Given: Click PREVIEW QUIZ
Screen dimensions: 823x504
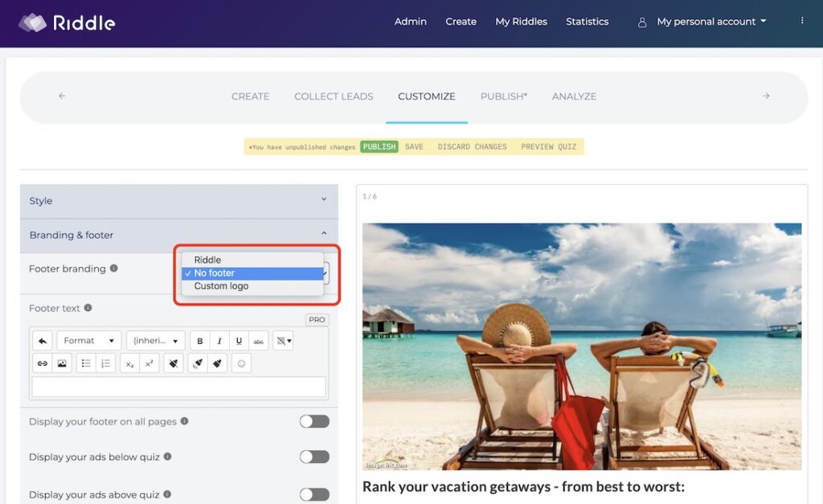Looking at the screenshot, I should (x=548, y=146).
